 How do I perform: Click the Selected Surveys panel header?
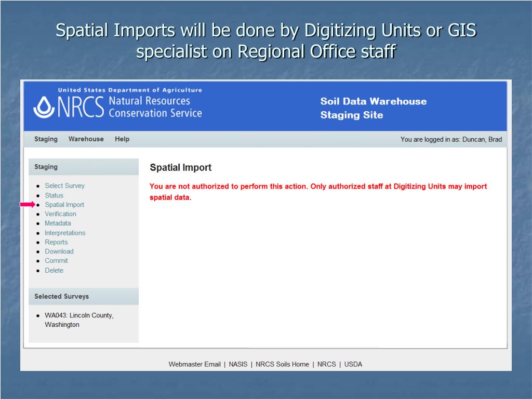click(84, 297)
